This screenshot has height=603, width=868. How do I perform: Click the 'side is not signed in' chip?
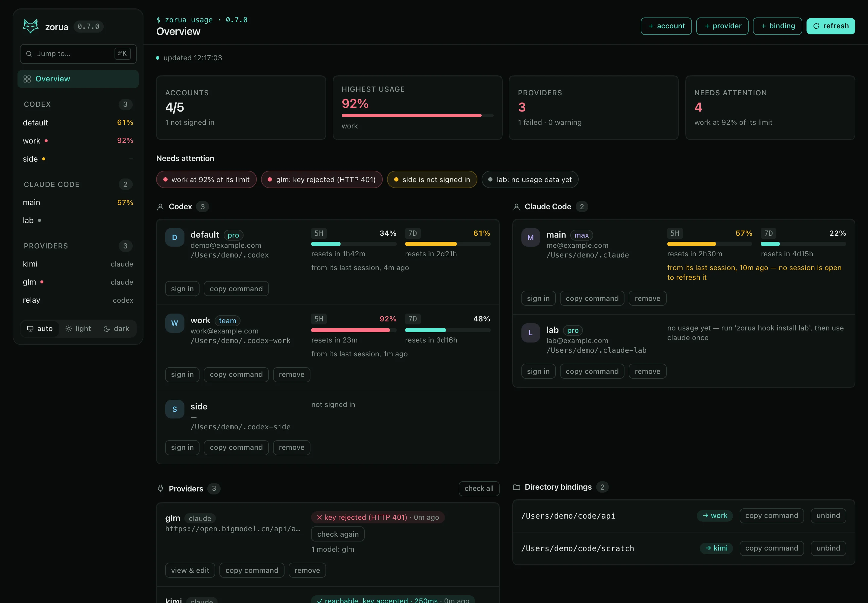(x=432, y=179)
